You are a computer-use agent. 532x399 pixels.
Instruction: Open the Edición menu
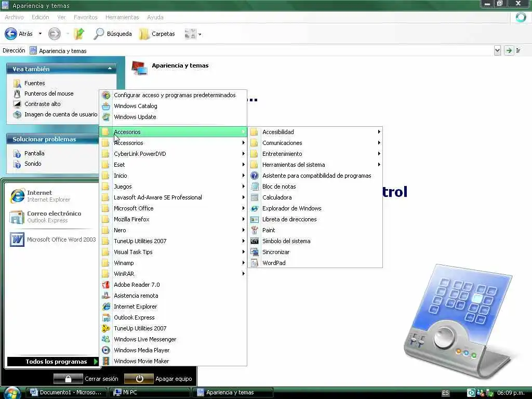point(41,17)
